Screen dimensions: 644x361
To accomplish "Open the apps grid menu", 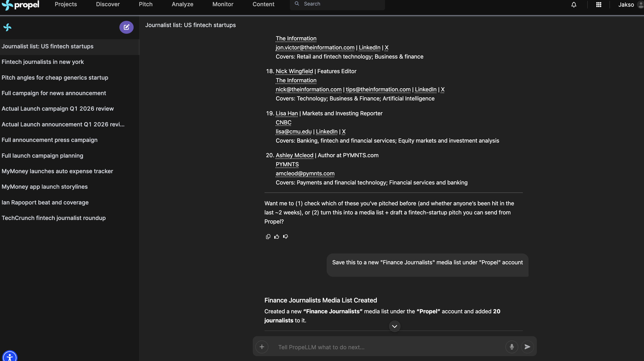I will point(599,5).
